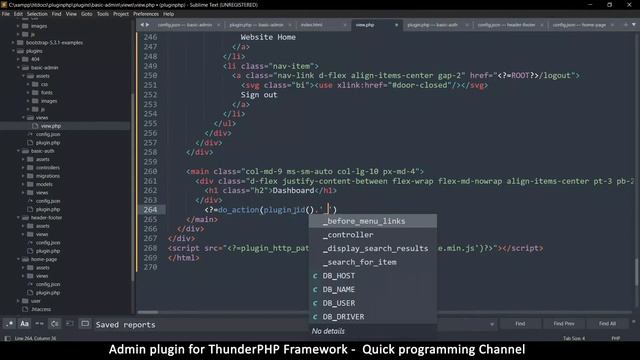Open the find history dropdown arrow
Viewport: 640px width, 360px height.
[x=492, y=324]
